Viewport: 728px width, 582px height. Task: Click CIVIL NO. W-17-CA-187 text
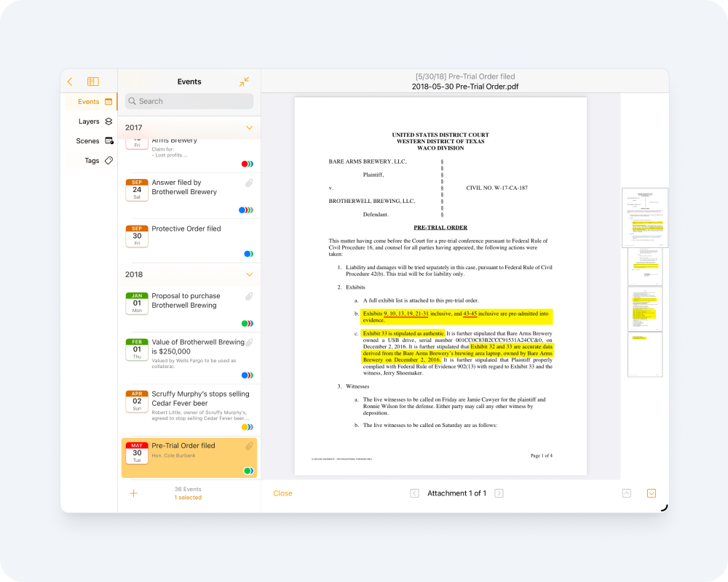click(496, 188)
